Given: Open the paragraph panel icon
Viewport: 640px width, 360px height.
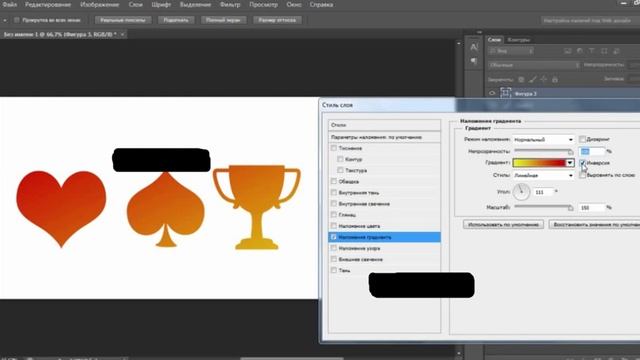Looking at the screenshot, I should (473, 62).
